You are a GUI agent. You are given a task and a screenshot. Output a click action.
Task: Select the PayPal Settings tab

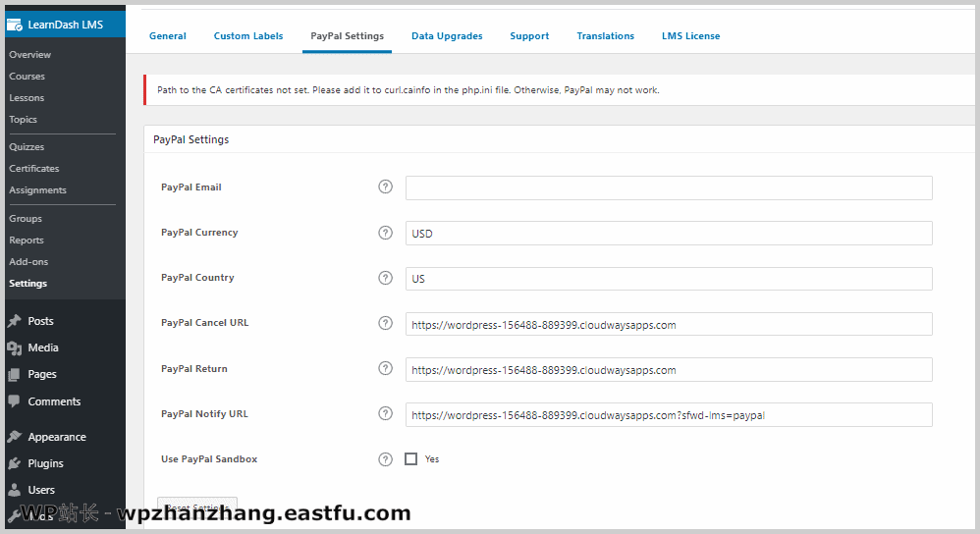click(347, 36)
